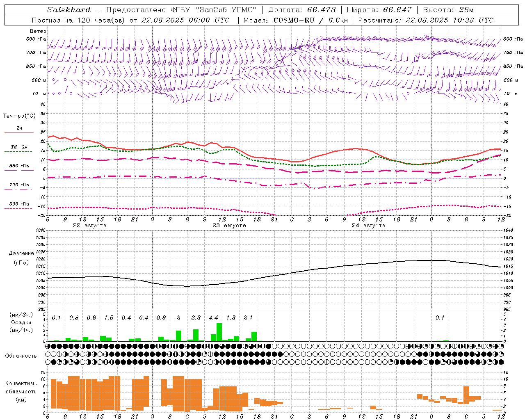Click the 'Осадки' precipitation label
The image size is (525, 420).
point(21,322)
